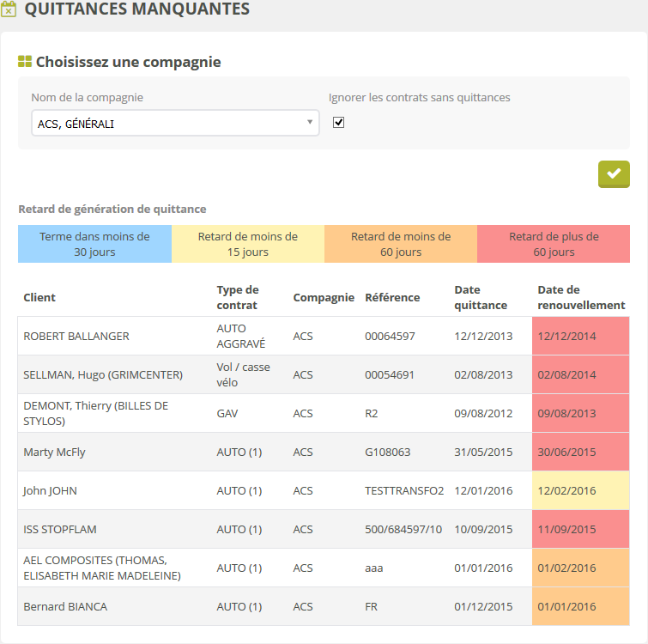
Task: Select the yellow 'Retard de moins de 15 jours' legend
Action: click(x=247, y=244)
